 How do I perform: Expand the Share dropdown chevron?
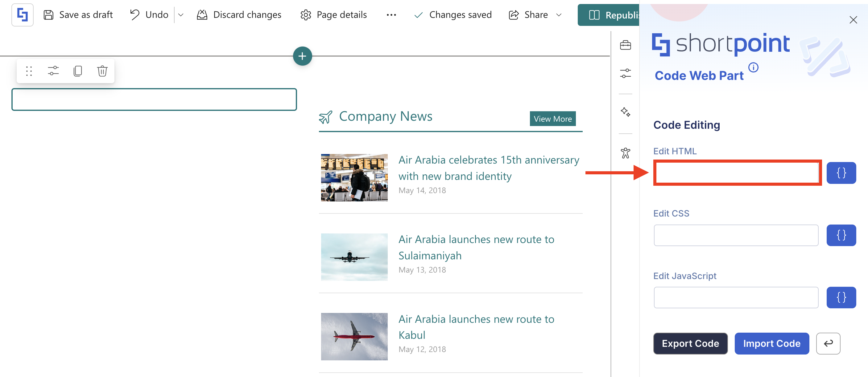coord(559,15)
